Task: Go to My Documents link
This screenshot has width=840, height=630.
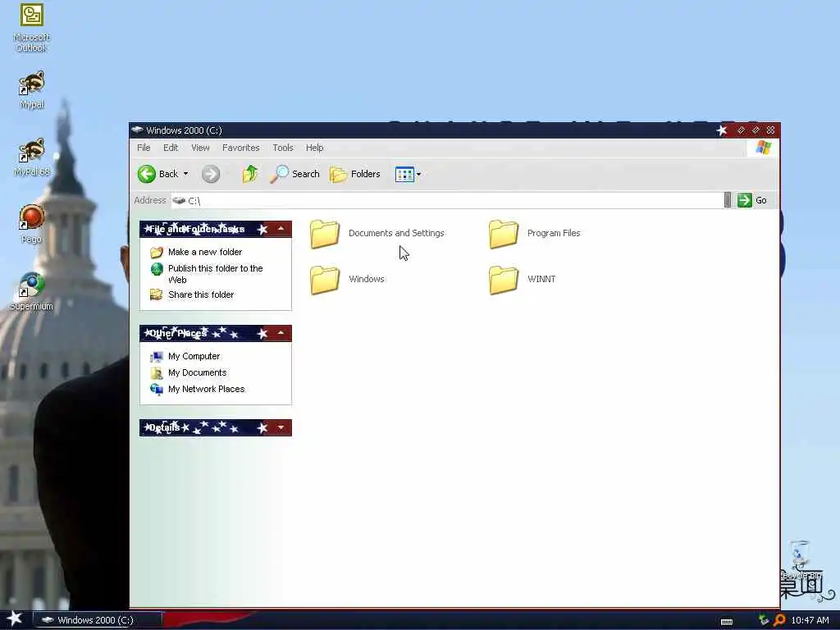Action: (x=197, y=372)
